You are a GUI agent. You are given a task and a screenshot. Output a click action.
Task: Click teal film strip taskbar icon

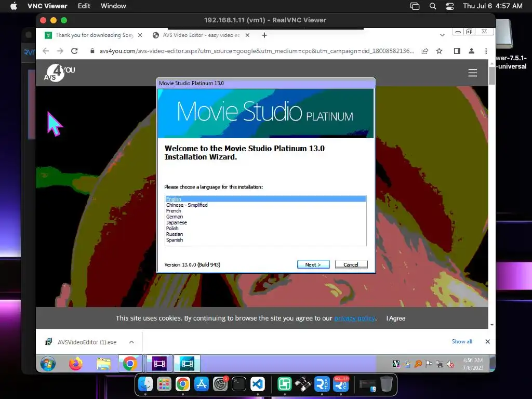tap(187, 364)
